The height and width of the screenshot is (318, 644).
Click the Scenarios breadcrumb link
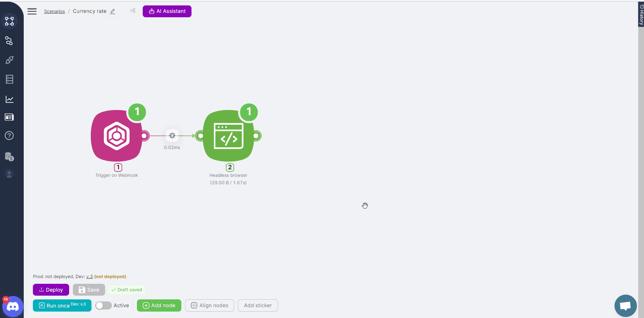(54, 11)
